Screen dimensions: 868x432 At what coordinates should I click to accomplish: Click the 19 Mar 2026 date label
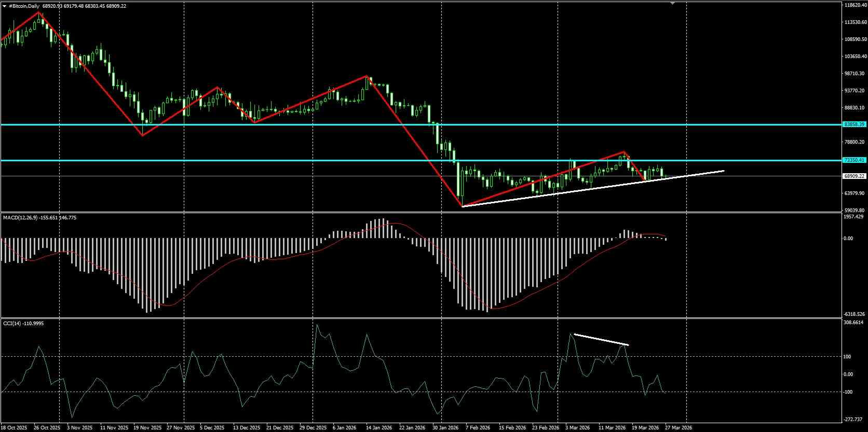pos(645,428)
